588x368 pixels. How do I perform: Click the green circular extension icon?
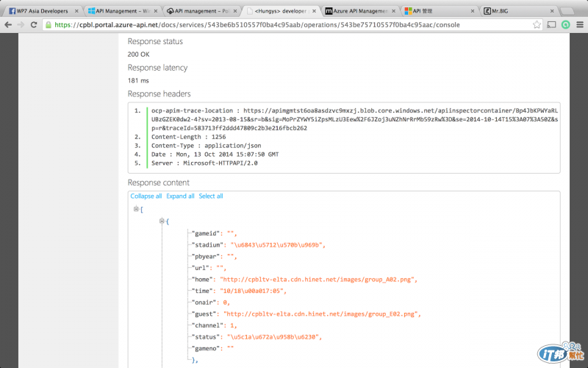[x=565, y=25]
